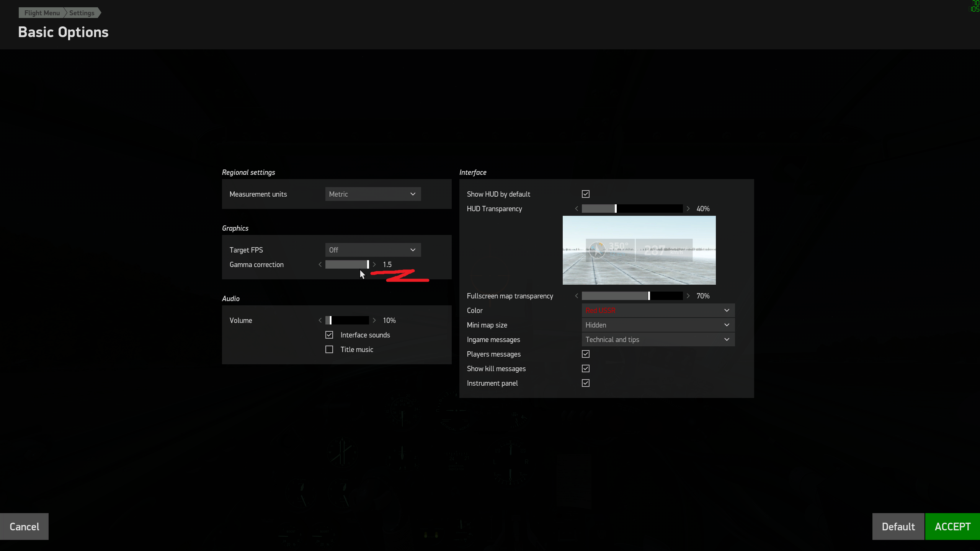This screenshot has width=980, height=551.
Task: Enable the Title music checkbox
Action: click(x=329, y=350)
